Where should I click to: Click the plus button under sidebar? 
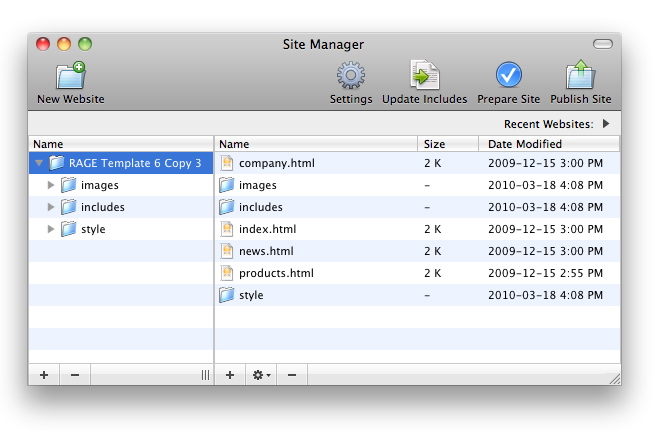44,375
